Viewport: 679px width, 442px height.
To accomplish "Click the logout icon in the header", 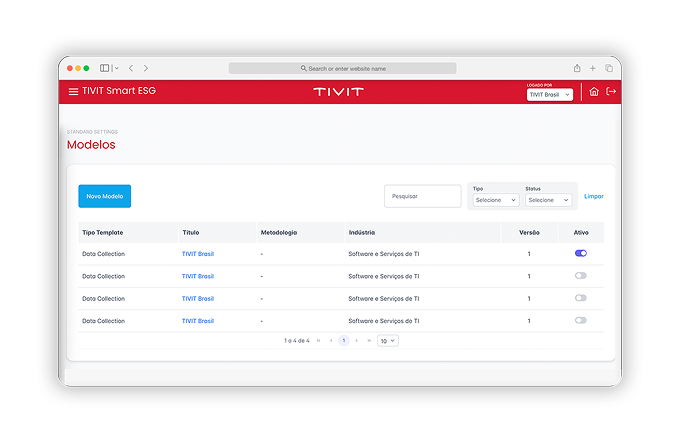I will click(x=611, y=92).
